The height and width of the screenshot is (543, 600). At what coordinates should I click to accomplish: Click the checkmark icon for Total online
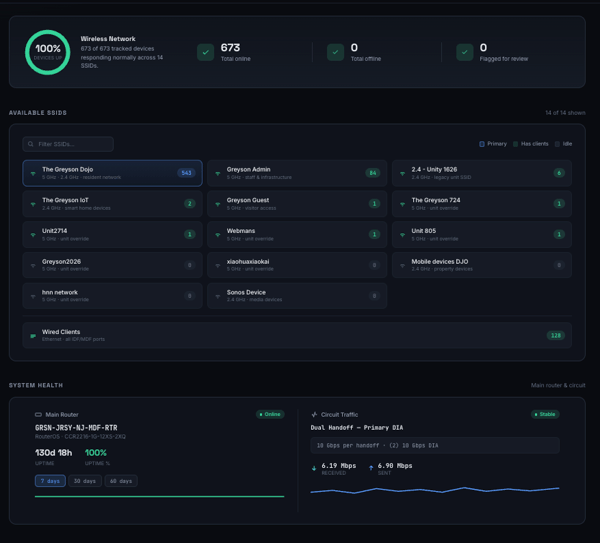click(205, 52)
